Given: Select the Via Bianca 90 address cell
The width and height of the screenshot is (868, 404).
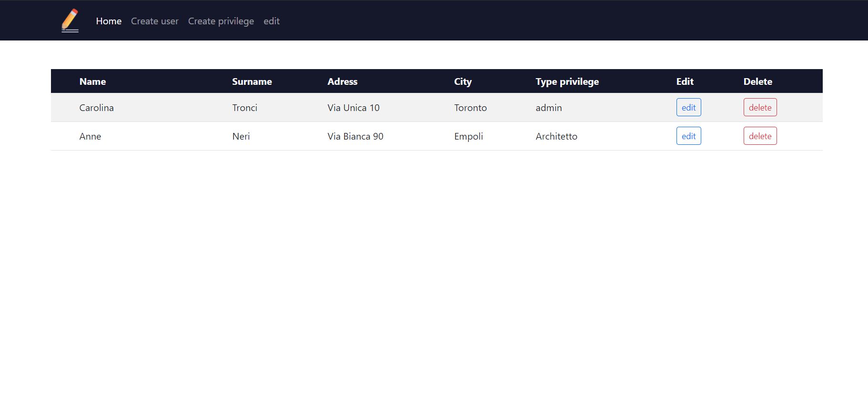Looking at the screenshot, I should tap(355, 136).
